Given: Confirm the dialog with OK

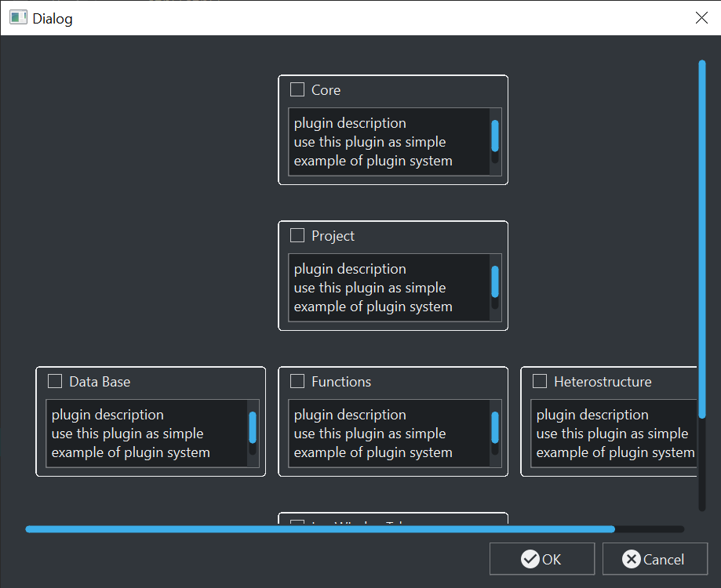Looking at the screenshot, I should point(541,559).
